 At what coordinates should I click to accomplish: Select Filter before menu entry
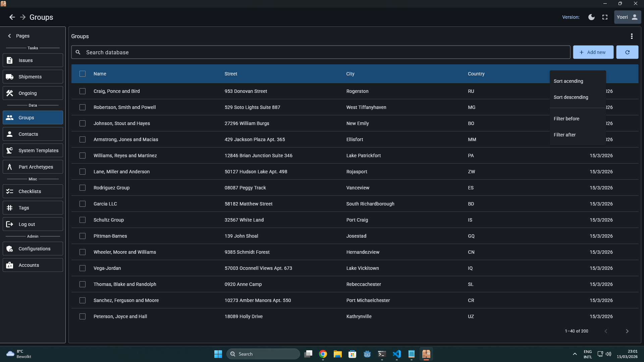[x=566, y=119]
